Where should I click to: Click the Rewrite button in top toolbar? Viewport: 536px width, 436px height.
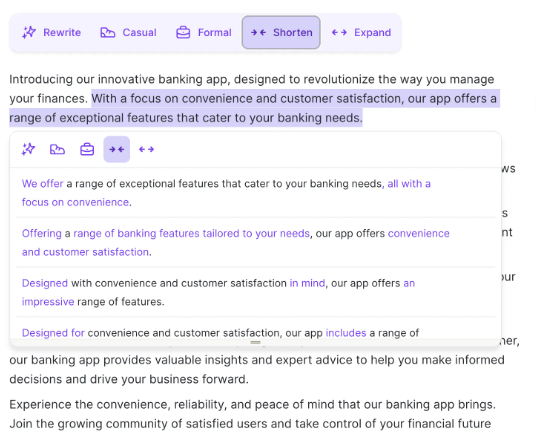click(52, 32)
